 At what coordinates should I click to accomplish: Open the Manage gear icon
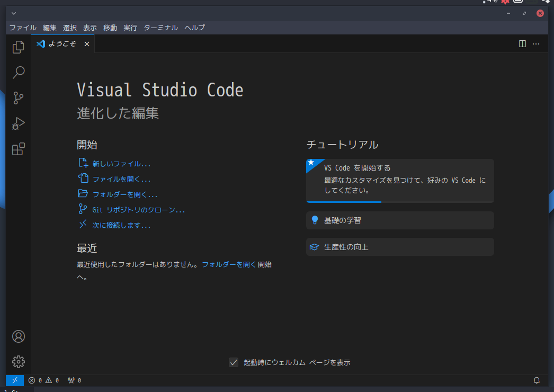click(x=19, y=362)
